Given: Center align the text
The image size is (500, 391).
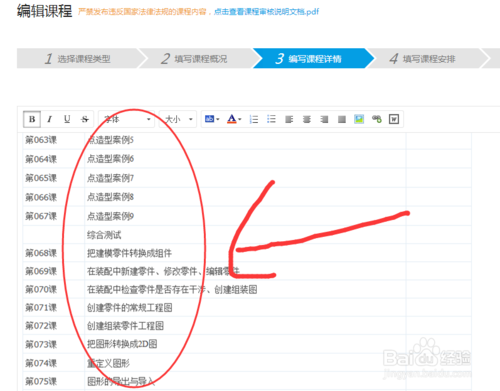Looking at the screenshot, I should (x=307, y=119).
